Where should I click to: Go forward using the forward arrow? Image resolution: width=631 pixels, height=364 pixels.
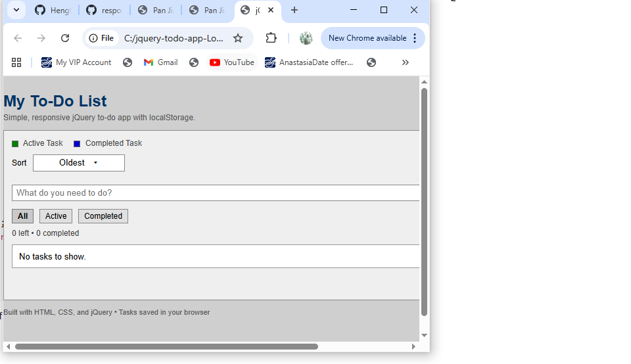pos(41,38)
